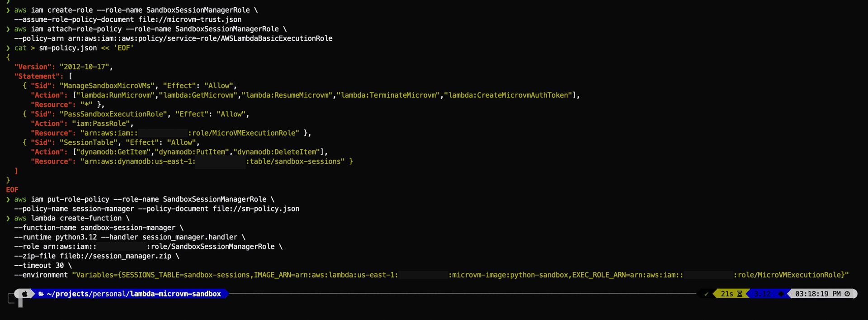Click ":role/MicroVMExecutionRole" in policy Resource line
Image resolution: width=868 pixels, height=320 pixels.
click(x=244, y=133)
